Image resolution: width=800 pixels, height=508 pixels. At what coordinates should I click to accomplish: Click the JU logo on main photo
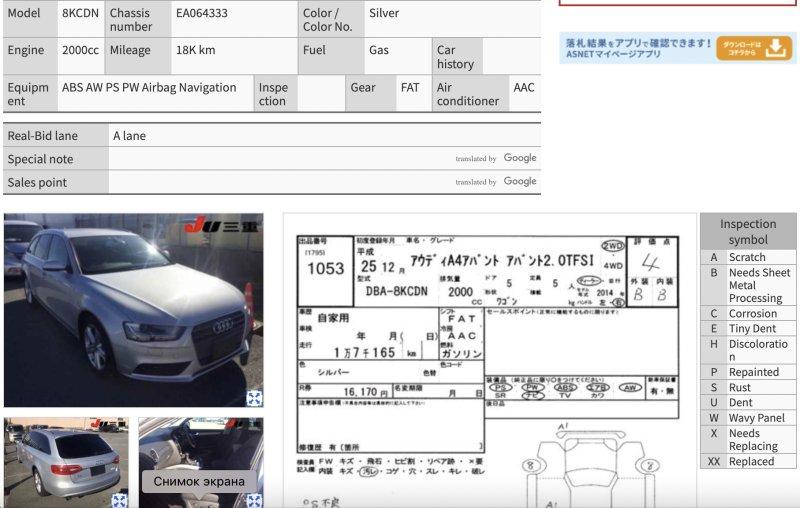tap(220, 225)
